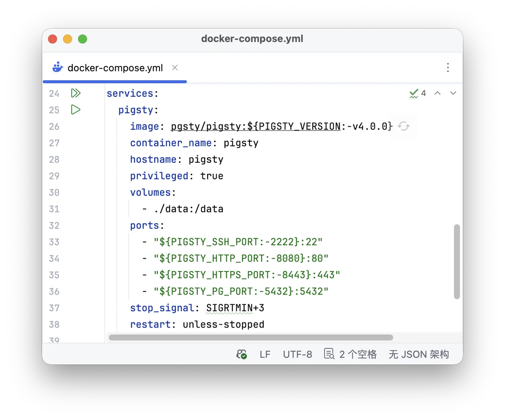This screenshot has height=420, width=505.
Task: Open the editor options kebab menu
Action: point(448,67)
